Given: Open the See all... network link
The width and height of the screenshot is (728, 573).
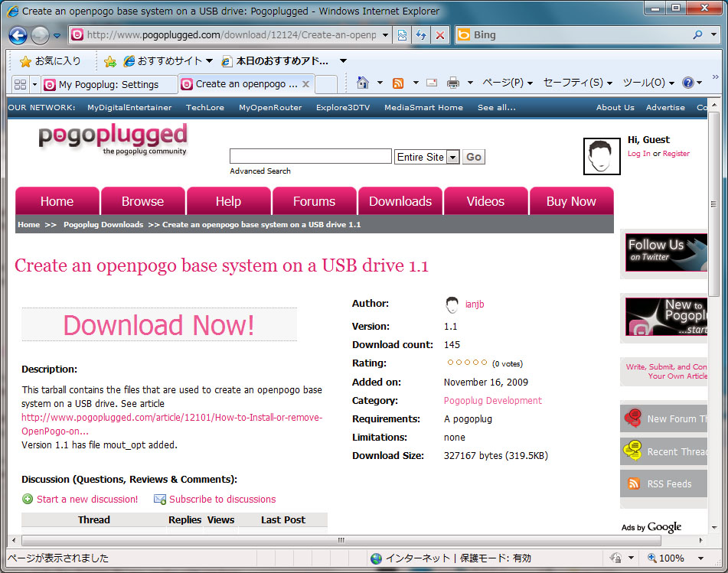Looking at the screenshot, I should click(496, 107).
